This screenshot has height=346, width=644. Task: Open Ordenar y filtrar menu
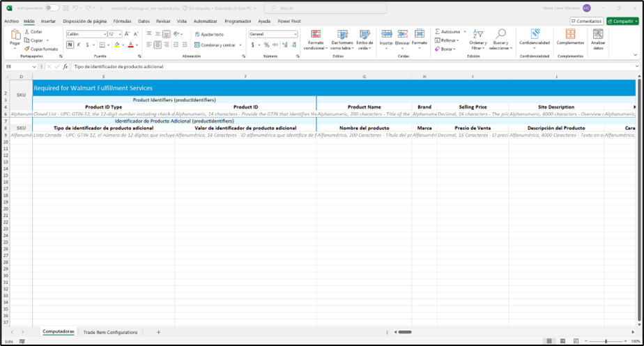point(478,40)
